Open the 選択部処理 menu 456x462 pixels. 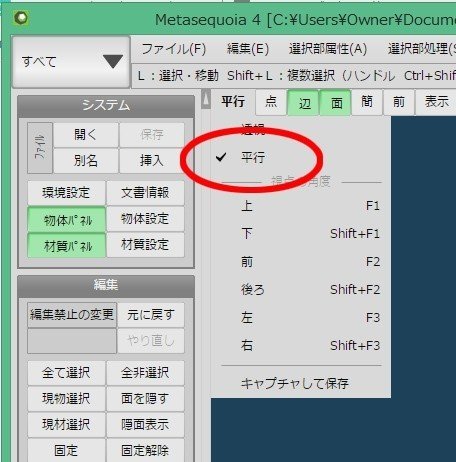[421, 49]
